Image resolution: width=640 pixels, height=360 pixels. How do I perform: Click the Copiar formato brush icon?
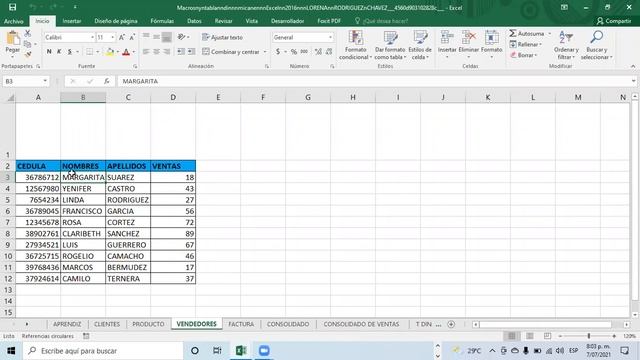click(x=27, y=54)
